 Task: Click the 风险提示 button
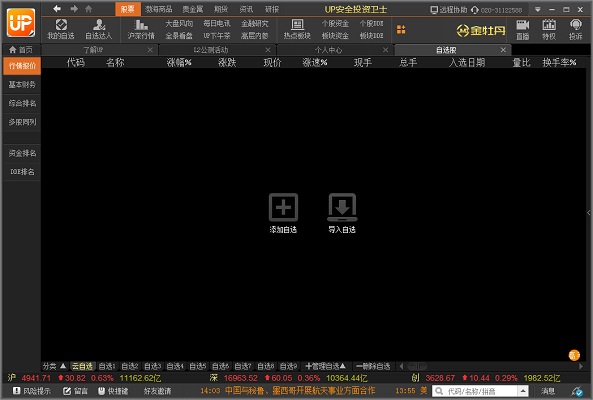pos(32,391)
